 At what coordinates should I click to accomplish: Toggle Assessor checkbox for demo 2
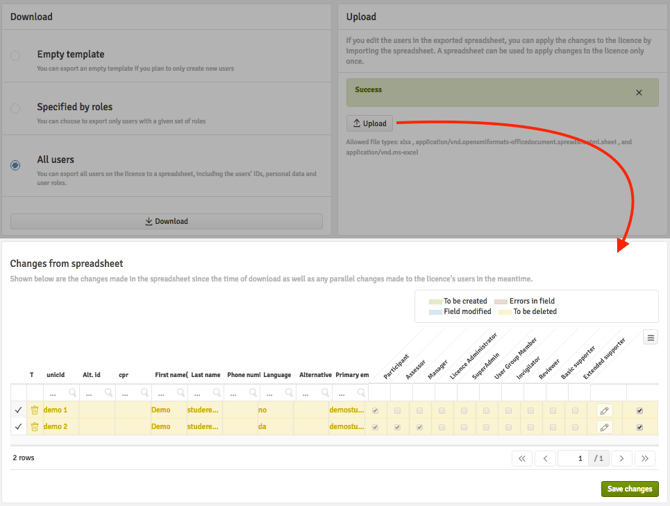point(398,427)
